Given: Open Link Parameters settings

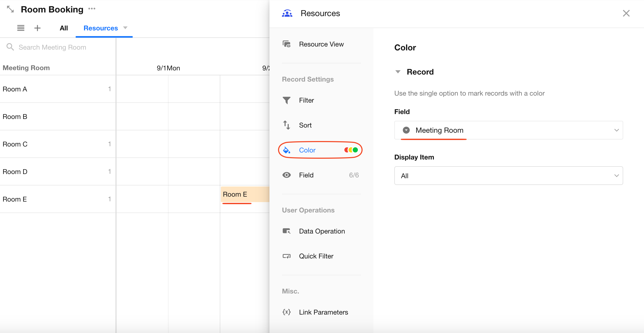Looking at the screenshot, I should coord(323,312).
